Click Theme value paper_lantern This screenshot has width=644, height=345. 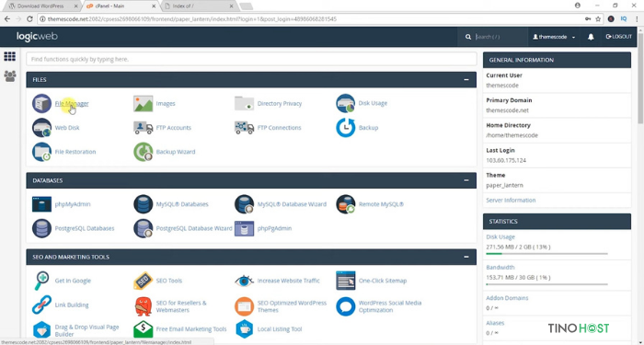click(505, 185)
